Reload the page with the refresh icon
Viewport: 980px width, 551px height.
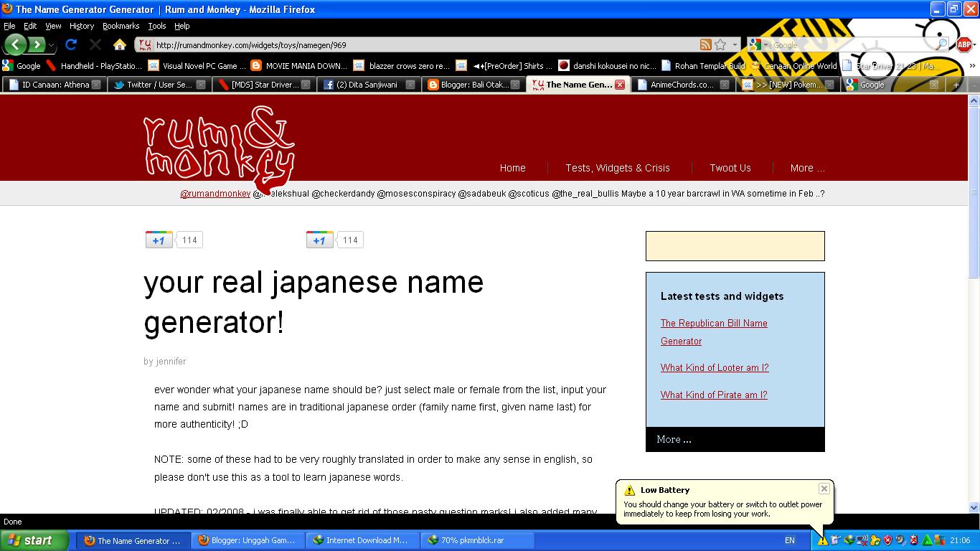pos(70,43)
